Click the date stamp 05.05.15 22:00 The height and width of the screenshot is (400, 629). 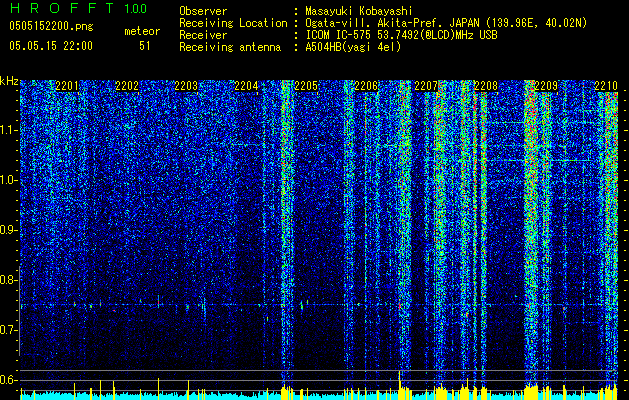point(51,46)
